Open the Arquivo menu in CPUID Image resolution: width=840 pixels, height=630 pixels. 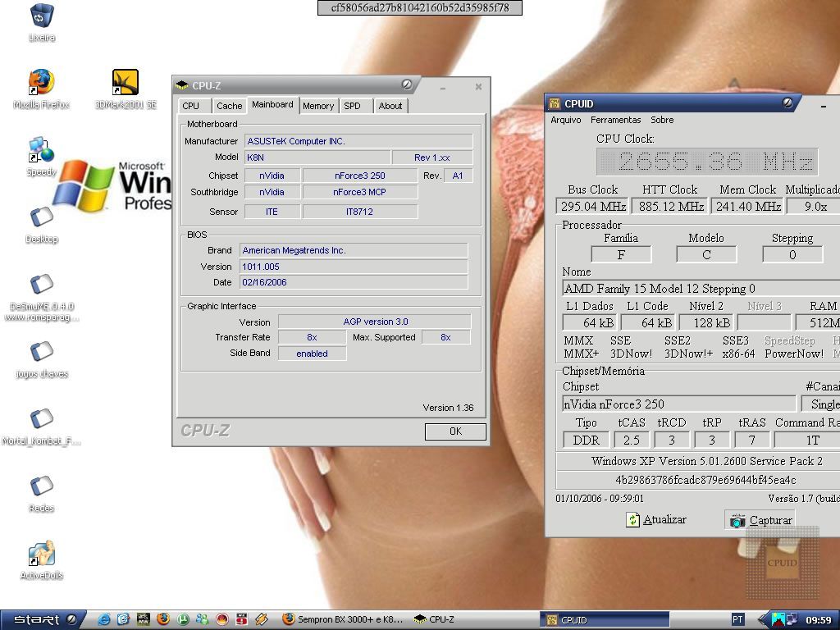click(x=566, y=120)
